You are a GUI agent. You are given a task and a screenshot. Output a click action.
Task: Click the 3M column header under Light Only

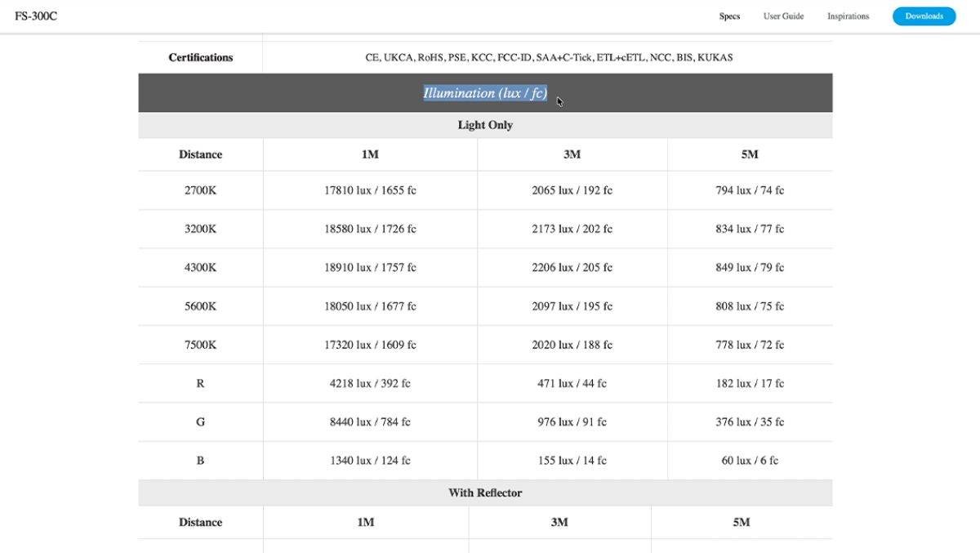click(572, 154)
